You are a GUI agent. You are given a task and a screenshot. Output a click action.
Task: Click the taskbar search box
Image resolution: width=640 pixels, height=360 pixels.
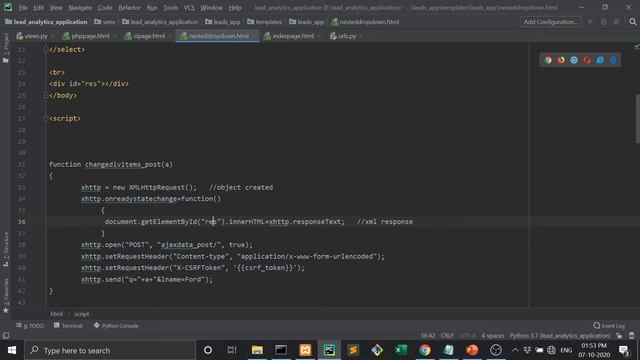(x=110, y=350)
